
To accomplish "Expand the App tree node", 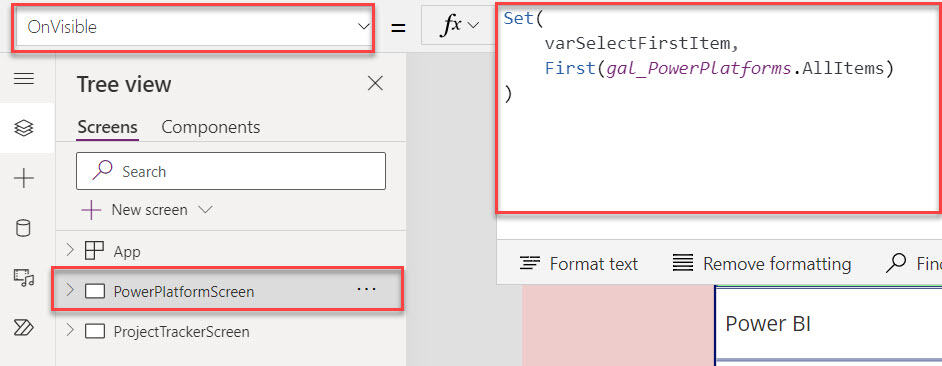I will point(70,250).
